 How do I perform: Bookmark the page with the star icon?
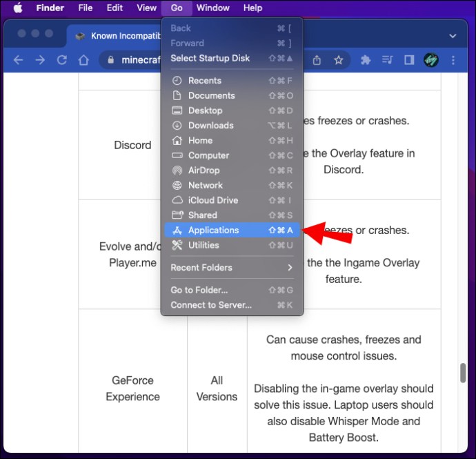[339, 60]
